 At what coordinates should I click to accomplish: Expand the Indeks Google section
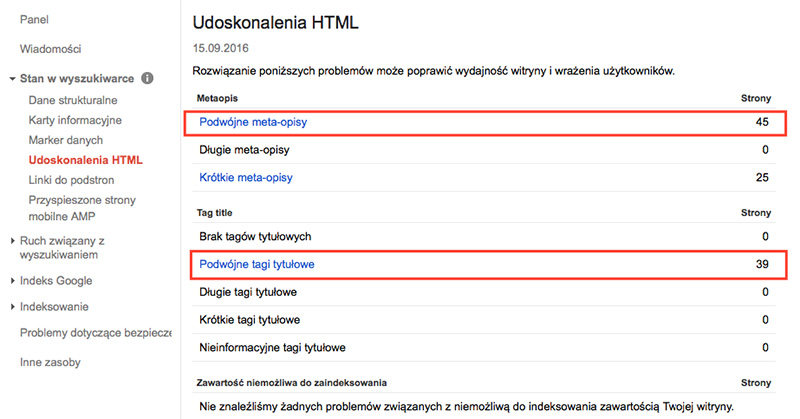(11, 280)
